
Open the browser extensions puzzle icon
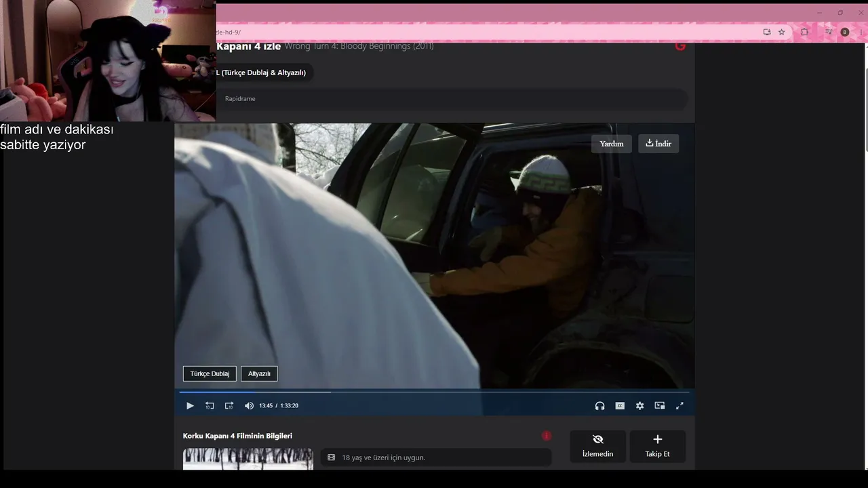tap(805, 32)
